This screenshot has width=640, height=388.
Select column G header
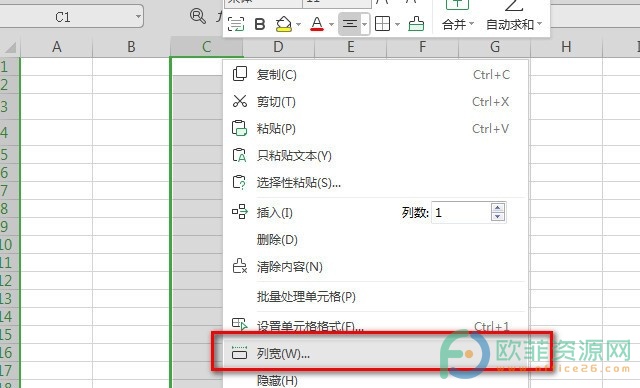(x=495, y=47)
